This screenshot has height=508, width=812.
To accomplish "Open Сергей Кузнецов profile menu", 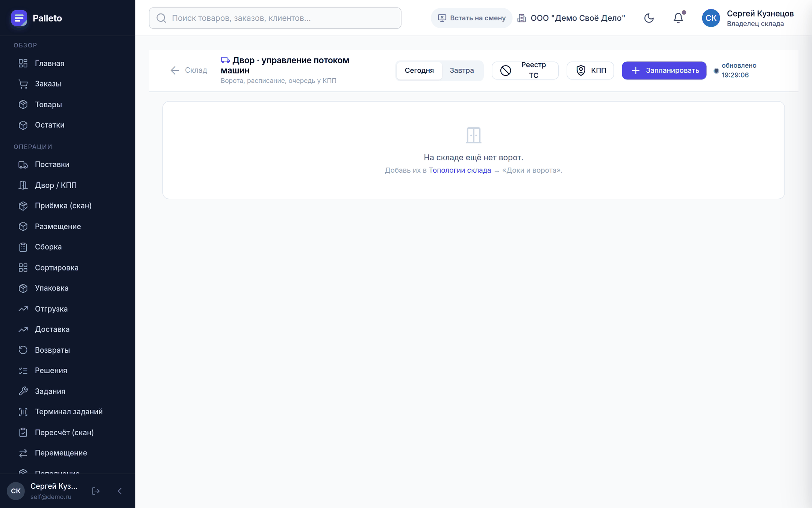I will click(748, 18).
